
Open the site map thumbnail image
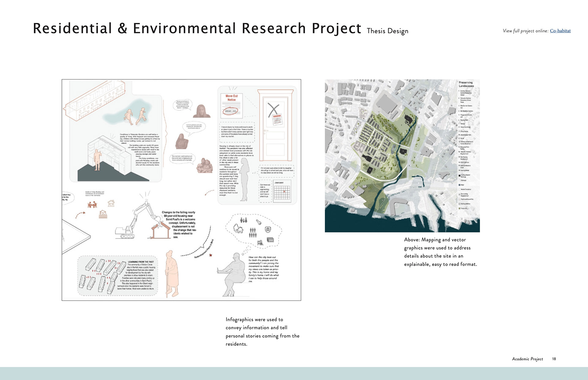(x=402, y=156)
